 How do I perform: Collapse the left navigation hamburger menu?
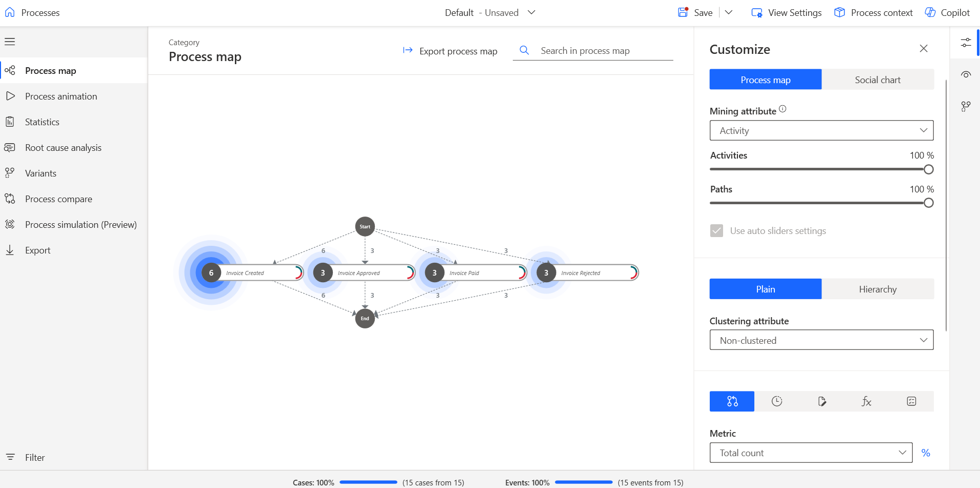pyautogui.click(x=10, y=42)
